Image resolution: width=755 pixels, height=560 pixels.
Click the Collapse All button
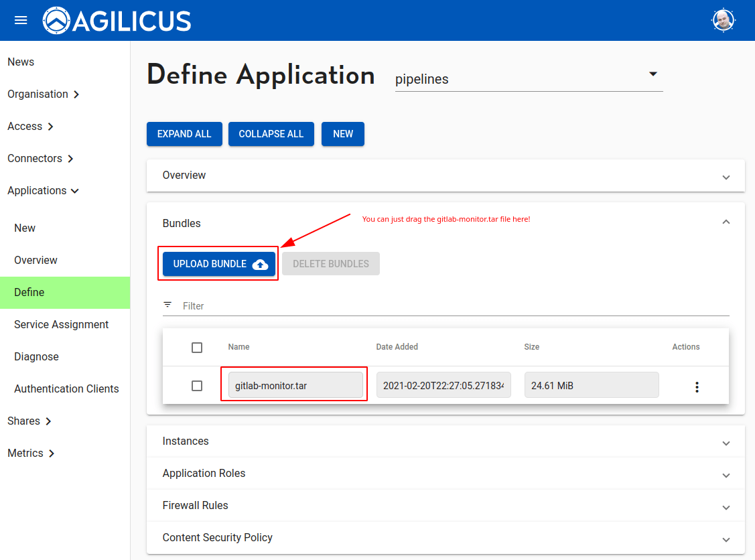(x=271, y=134)
